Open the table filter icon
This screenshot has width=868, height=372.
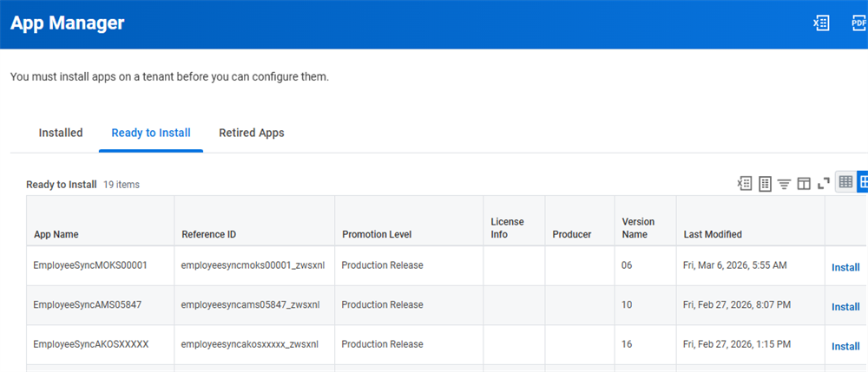click(x=784, y=184)
